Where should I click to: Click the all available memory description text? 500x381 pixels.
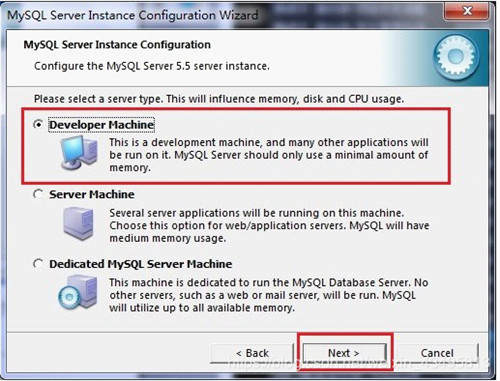point(269,295)
